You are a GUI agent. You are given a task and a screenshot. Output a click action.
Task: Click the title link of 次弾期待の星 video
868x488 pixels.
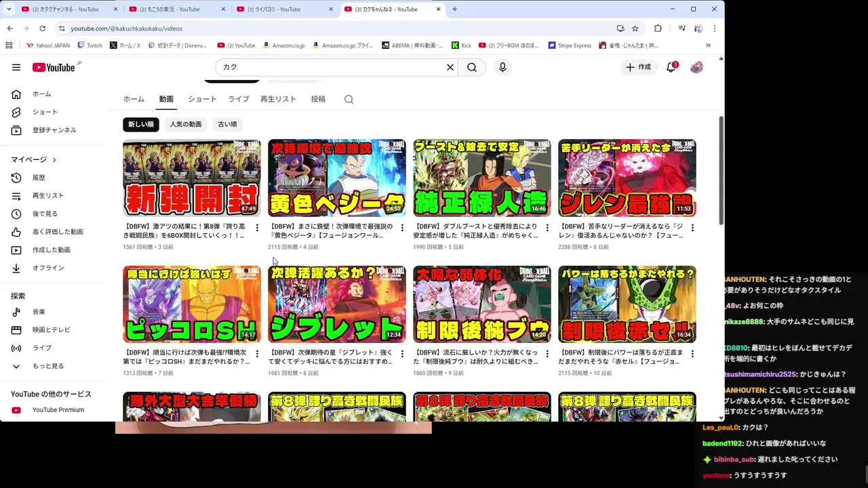coord(331,357)
